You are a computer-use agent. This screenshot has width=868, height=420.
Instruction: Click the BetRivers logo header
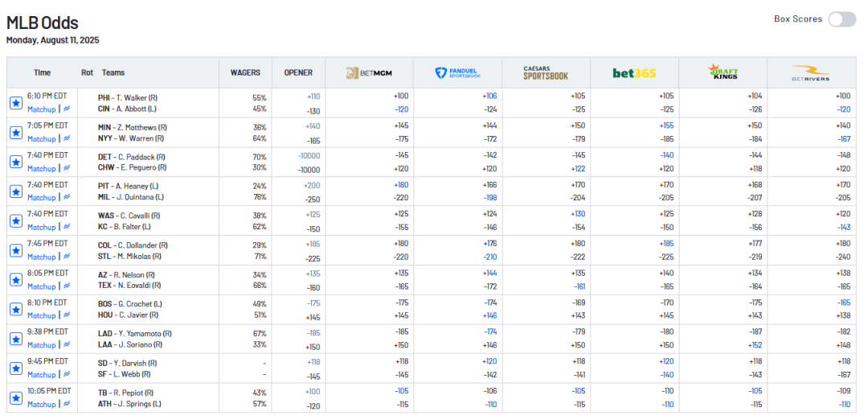point(810,73)
